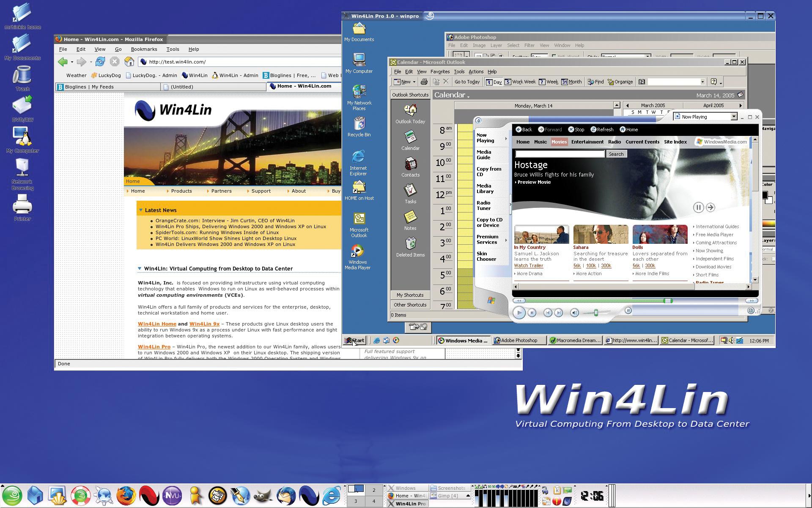Expand Now Playing submenu arrow in player

506,138
